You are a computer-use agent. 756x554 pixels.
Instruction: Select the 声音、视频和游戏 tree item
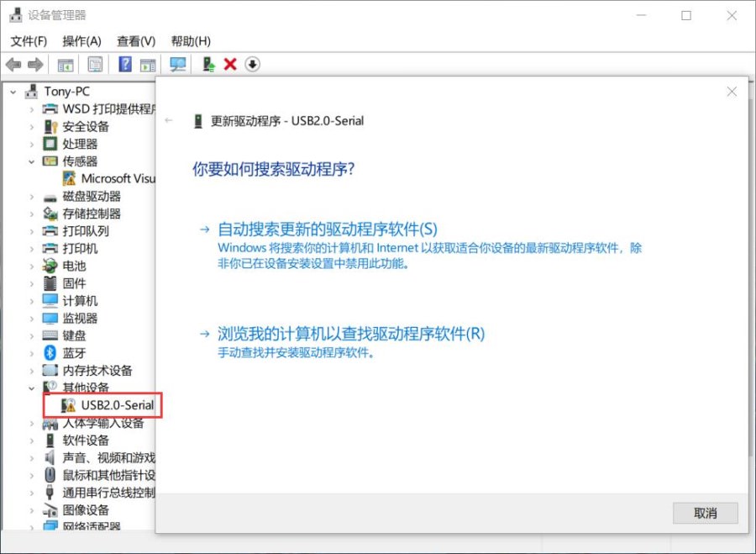(x=109, y=457)
